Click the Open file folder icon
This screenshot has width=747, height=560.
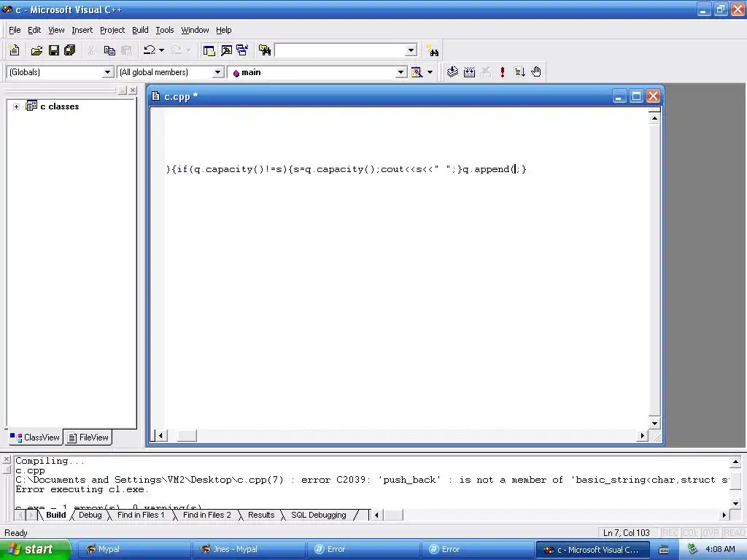click(x=36, y=50)
